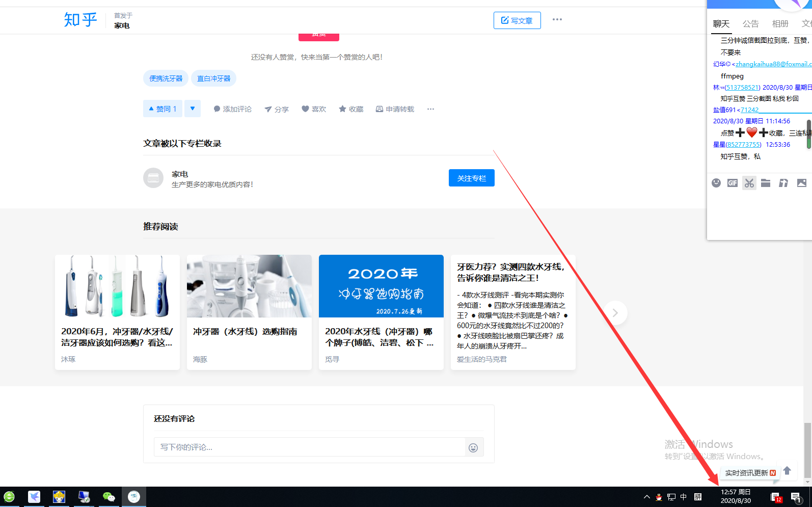Show next recommended articles with the arrow

(x=615, y=313)
